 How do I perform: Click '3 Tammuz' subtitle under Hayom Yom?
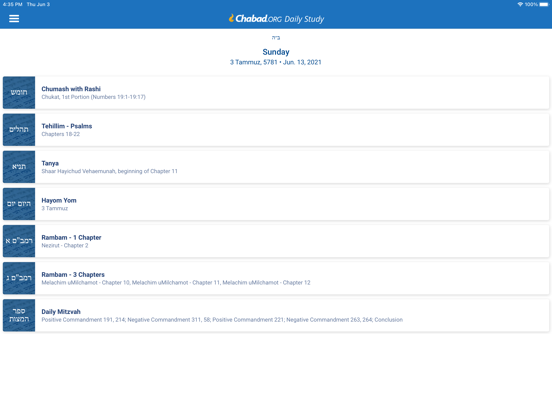(55, 208)
